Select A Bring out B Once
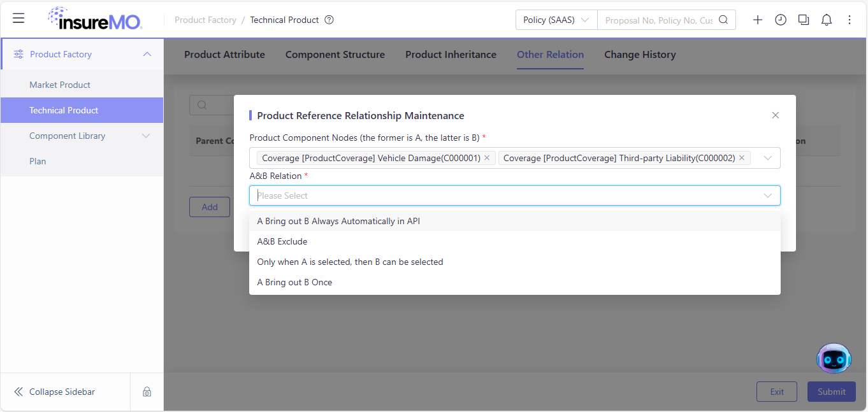The width and height of the screenshot is (868, 412). [515, 282]
